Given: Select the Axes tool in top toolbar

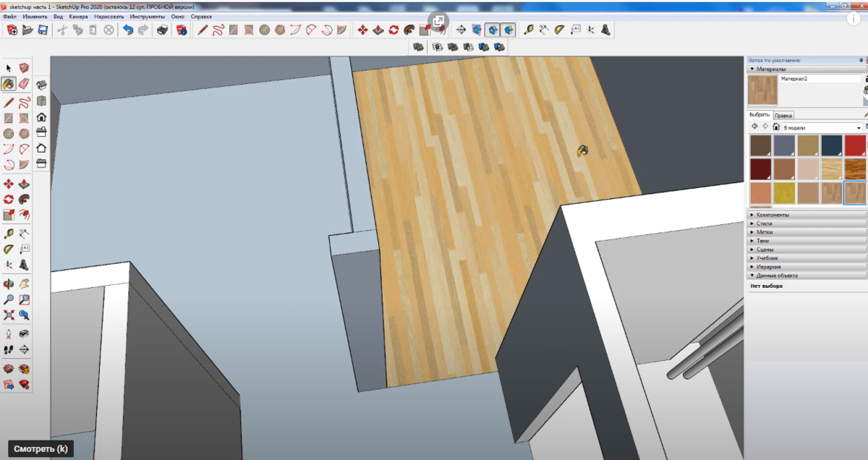Looking at the screenshot, I should coord(591,30).
